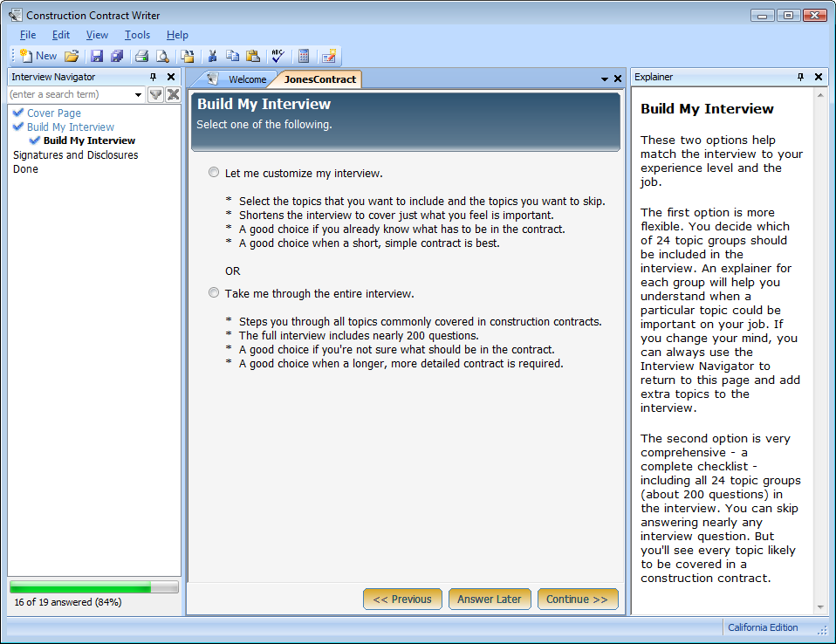The height and width of the screenshot is (644, 836).
Task: Paste clipboard contents with the Paste icon
Action: click(x=253, y=56)
